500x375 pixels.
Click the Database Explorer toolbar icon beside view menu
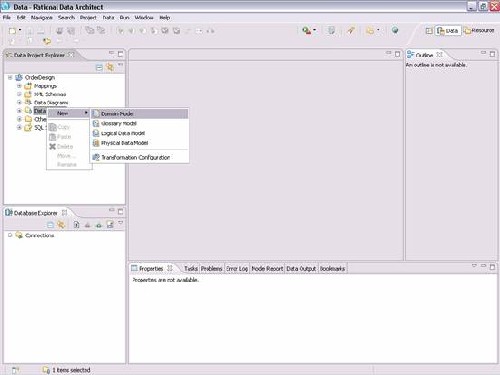pos(110,225)
